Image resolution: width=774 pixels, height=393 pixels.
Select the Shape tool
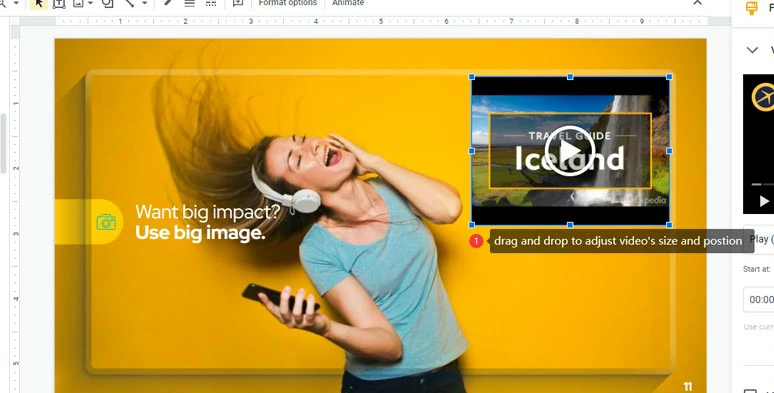pos(108,3)
